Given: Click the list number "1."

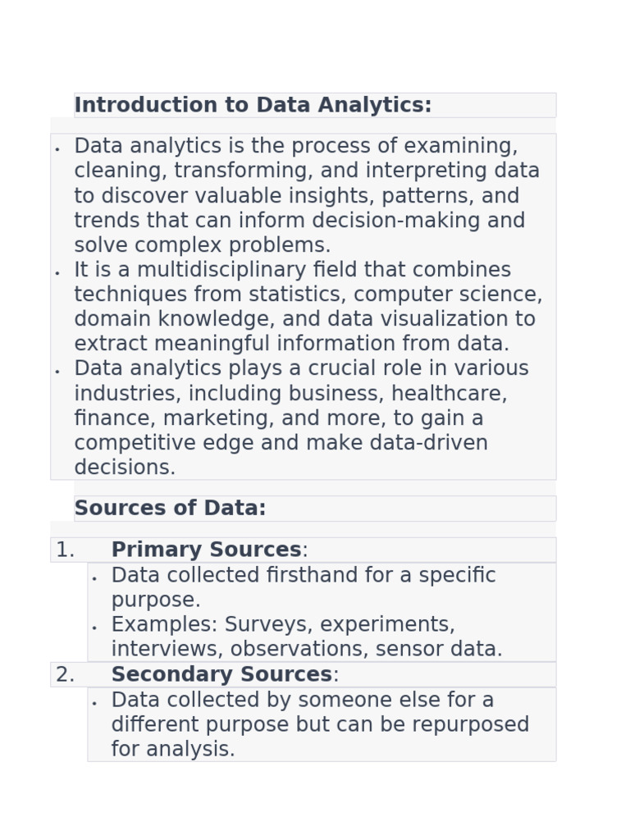Looking at the screenshot, I should click(65, 550).
